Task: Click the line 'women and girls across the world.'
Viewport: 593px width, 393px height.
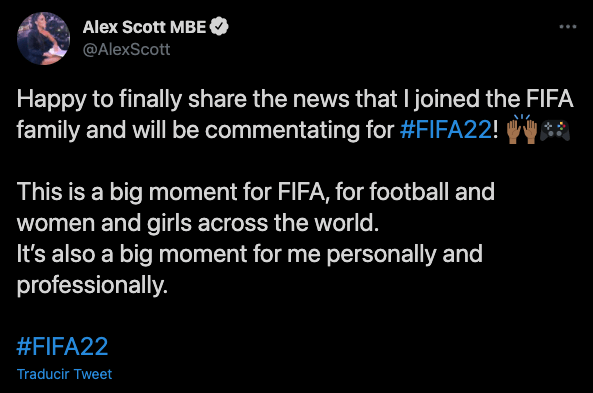Action: pos(198,223)
